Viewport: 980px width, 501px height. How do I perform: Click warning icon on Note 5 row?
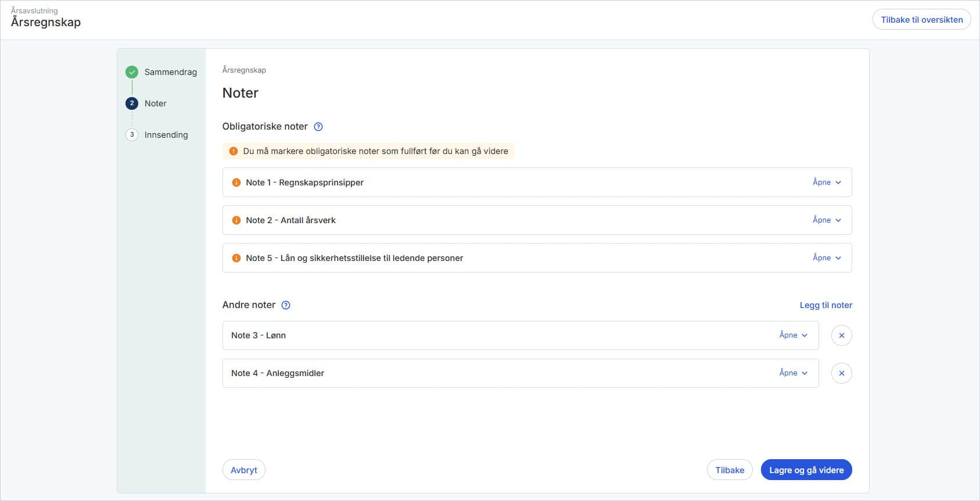click(236, 258)
